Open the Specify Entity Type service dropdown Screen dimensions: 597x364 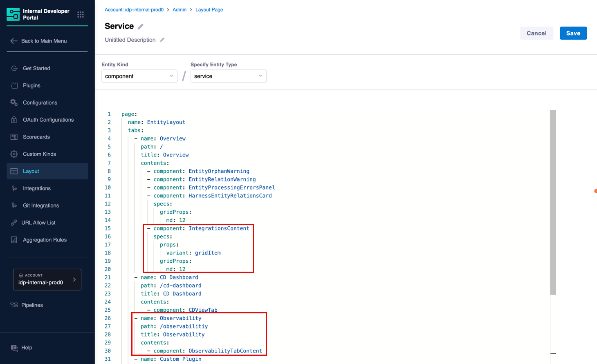(x=229, y=76)
